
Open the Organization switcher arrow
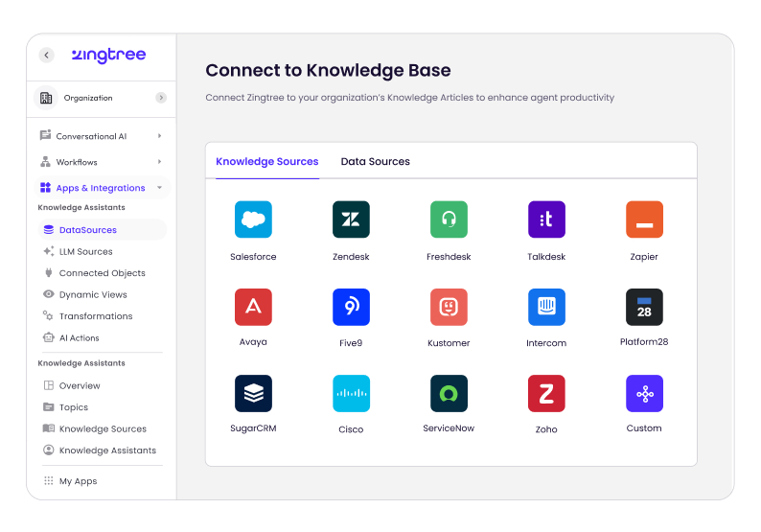[x=161, y=98]
